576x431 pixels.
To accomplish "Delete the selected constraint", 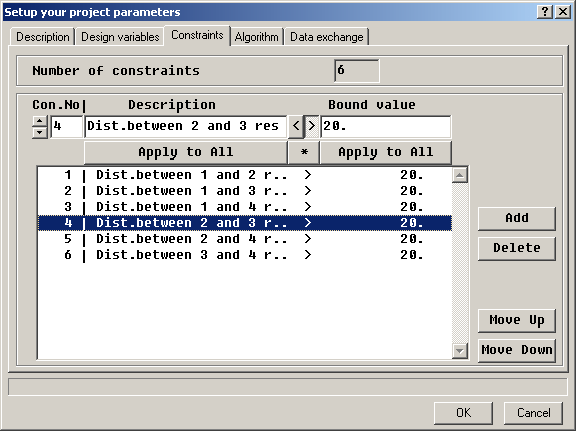I will tap(517, 248).
